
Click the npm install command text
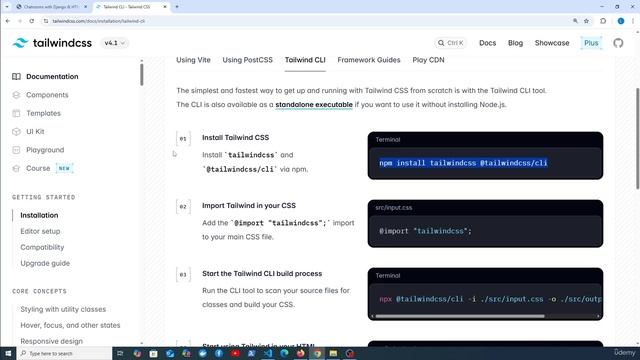tap(463, 163)
